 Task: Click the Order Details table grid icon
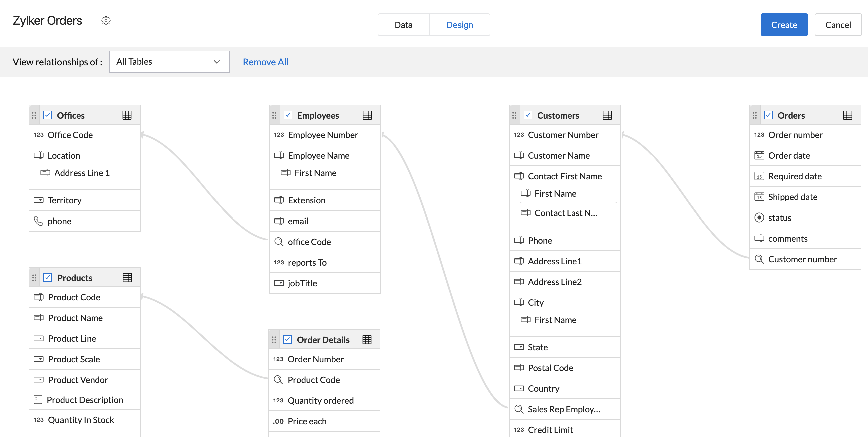click(x=367, y=339)
